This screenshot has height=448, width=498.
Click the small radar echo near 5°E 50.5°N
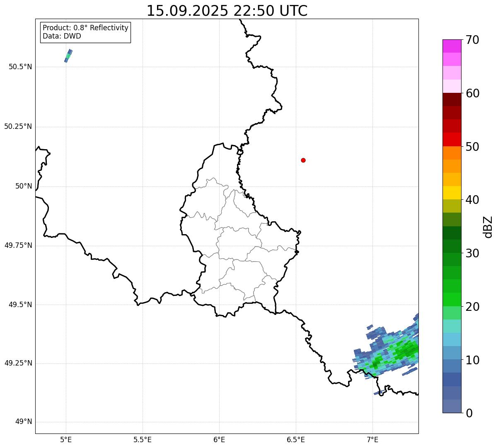[x=68, y=56]
